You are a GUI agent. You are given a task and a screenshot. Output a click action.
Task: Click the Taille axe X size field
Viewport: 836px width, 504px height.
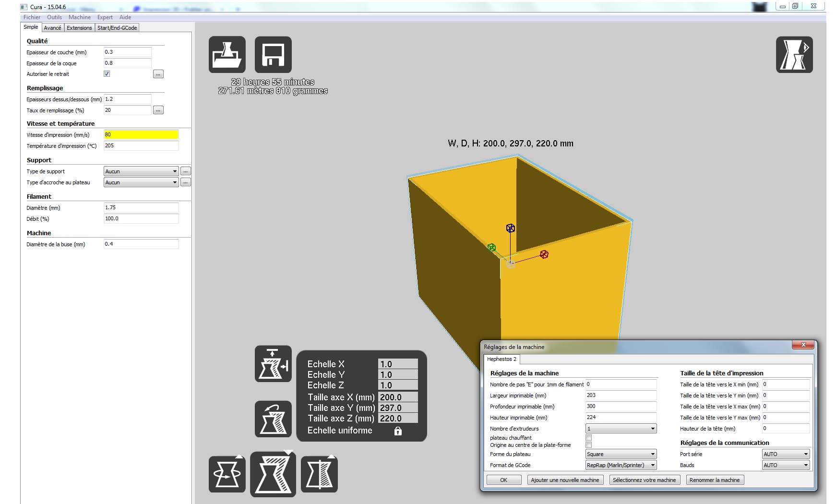(x=398, y=397)
